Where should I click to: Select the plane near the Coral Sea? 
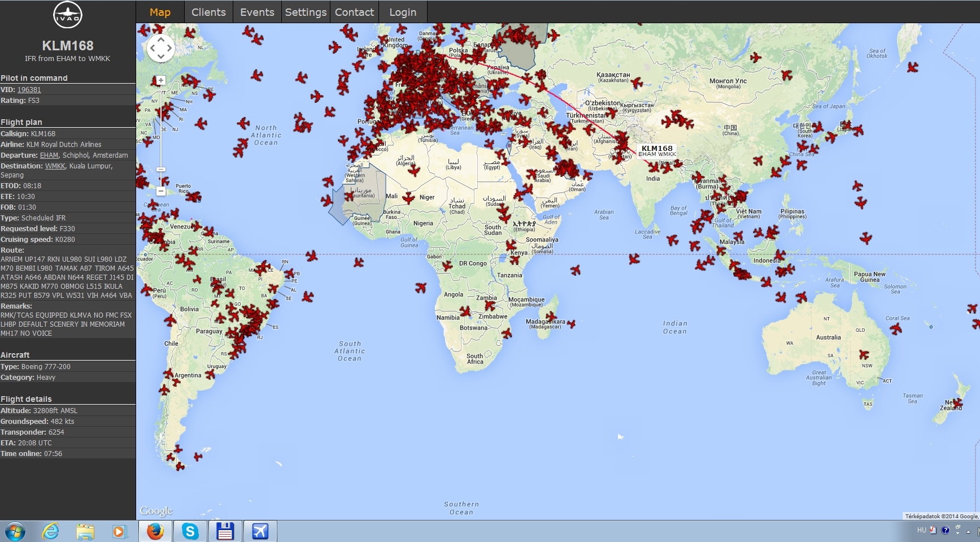[x=896, y=328]
